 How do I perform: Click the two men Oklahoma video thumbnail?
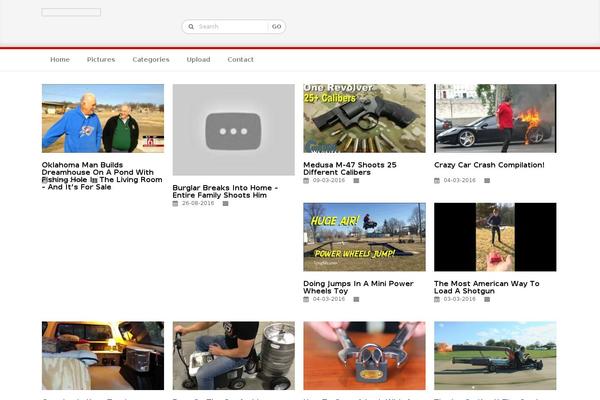(103, 119)
